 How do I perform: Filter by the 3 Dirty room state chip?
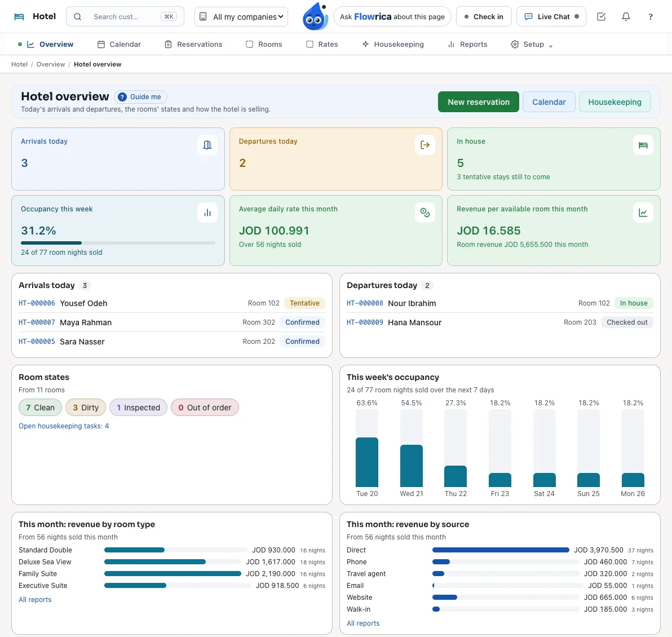tap(86, 408)
